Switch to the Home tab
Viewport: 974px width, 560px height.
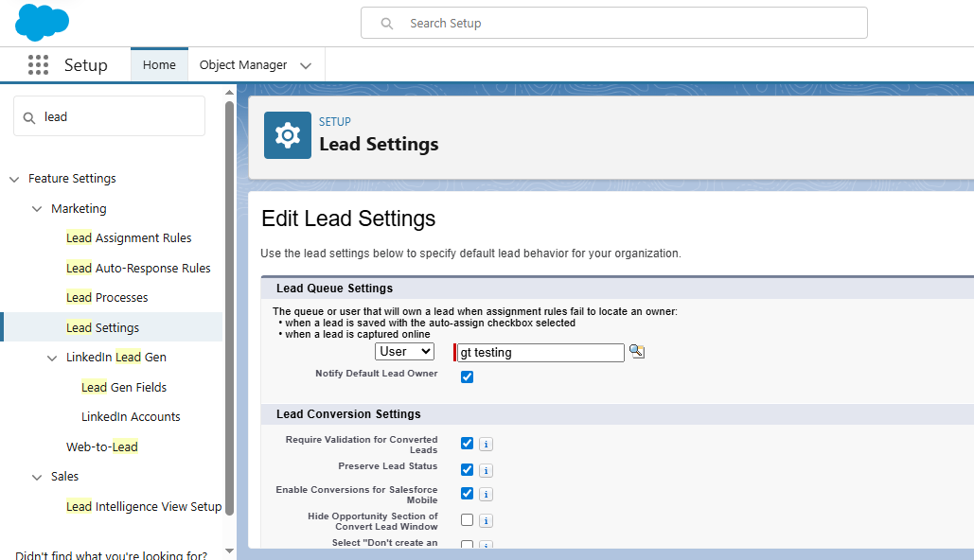(x=159, y=64)
